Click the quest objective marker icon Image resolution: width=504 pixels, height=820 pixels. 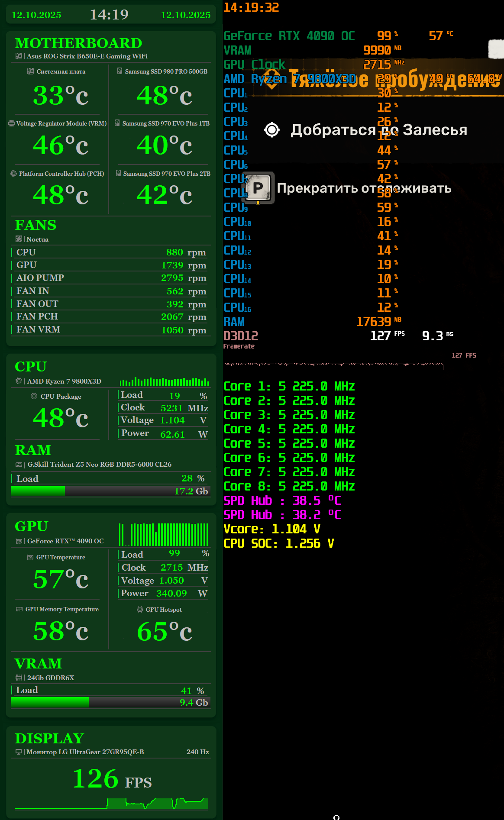(272, 129)
